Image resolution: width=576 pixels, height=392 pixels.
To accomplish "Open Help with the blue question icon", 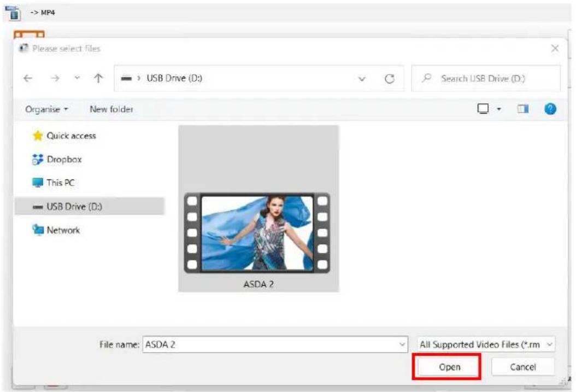I will [550, 109].
